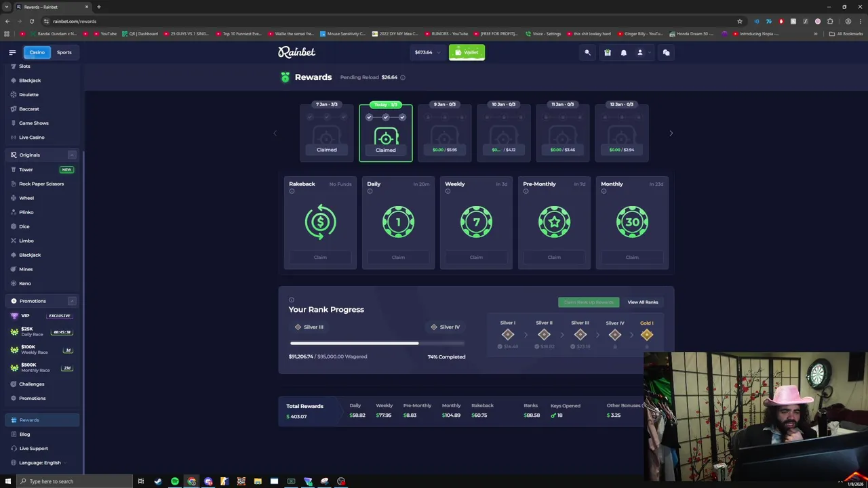
Task: Click Windows Start button
Action: 8,481
